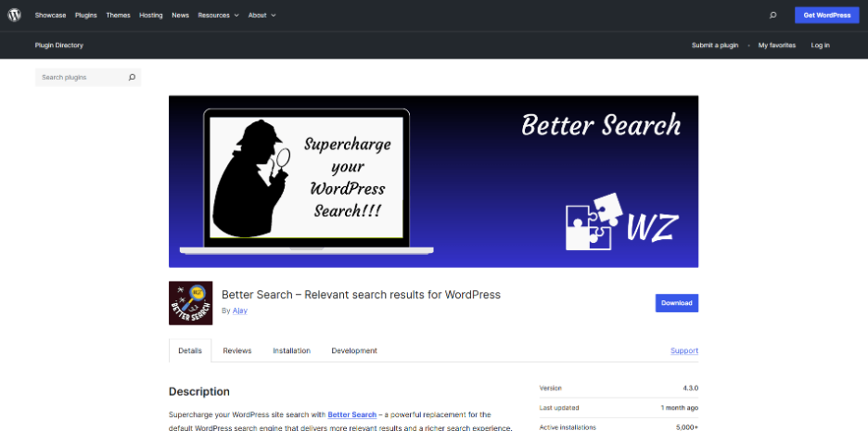Click the Last updated label
This screenshot has height=431, width=868.
coord(559,408)
